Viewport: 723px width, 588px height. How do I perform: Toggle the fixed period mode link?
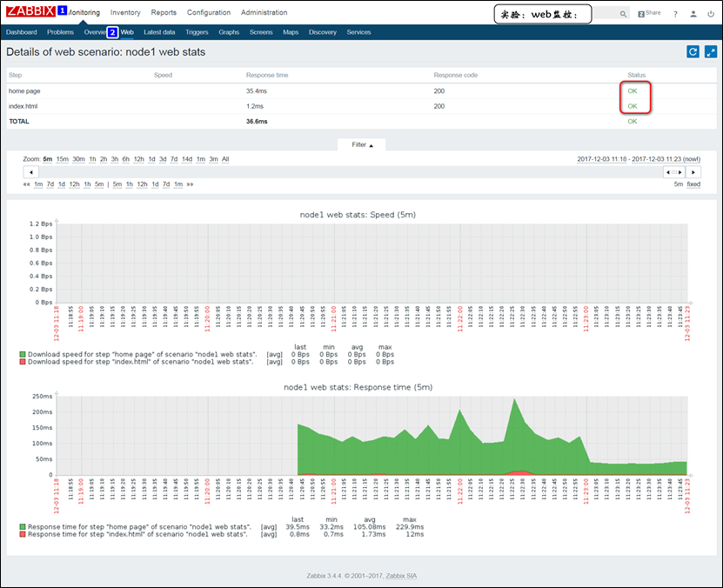pyautogui.click(x=693, y=184)
